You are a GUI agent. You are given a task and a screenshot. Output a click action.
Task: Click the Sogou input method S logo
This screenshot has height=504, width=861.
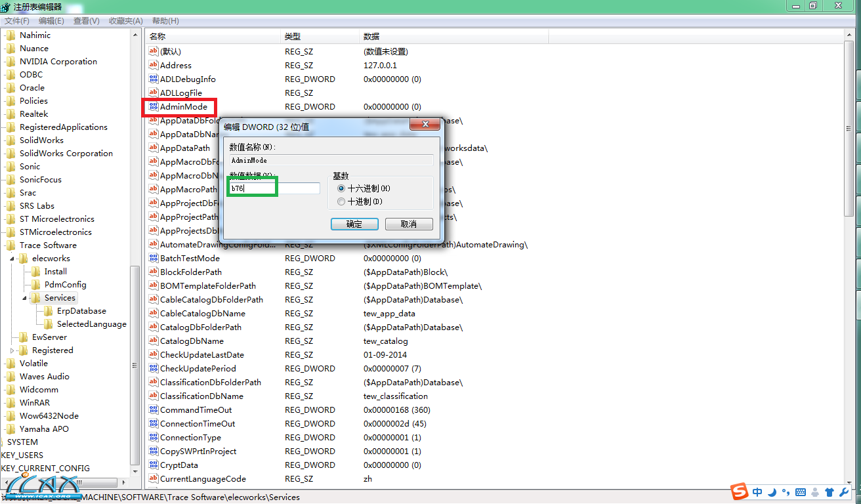pyautogui.click(x=740, y=492)
